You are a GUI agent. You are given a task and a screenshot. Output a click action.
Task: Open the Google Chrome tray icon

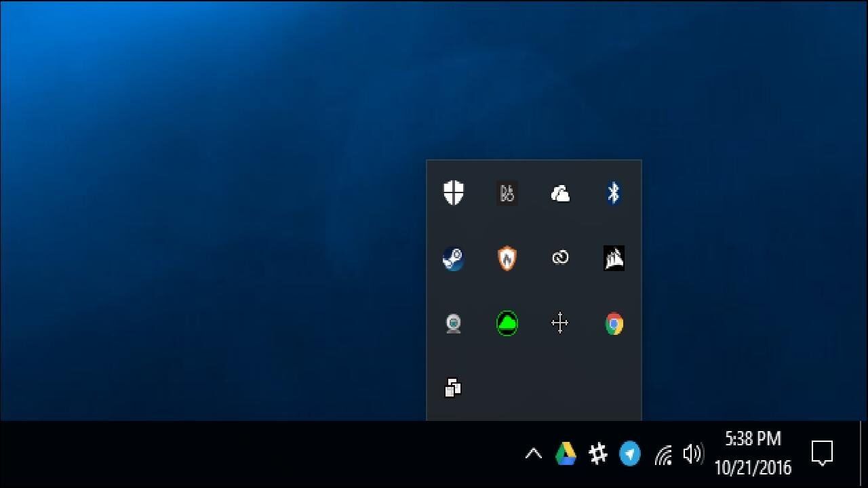[x=614, y=323]
